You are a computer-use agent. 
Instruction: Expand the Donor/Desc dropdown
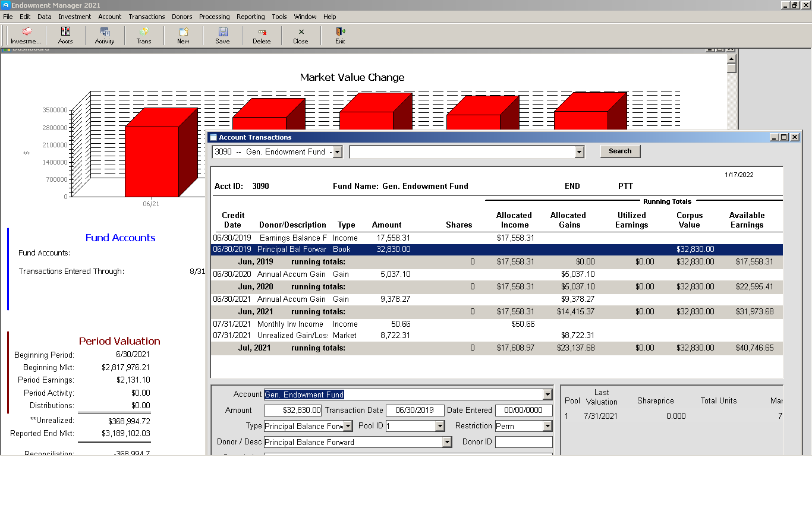pos(446,441)
